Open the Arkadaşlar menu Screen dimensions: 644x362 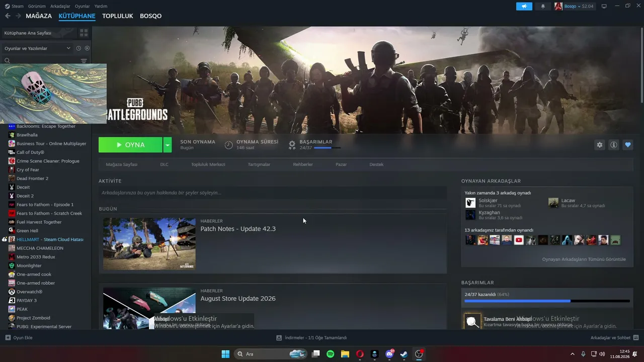pos(60,6)
